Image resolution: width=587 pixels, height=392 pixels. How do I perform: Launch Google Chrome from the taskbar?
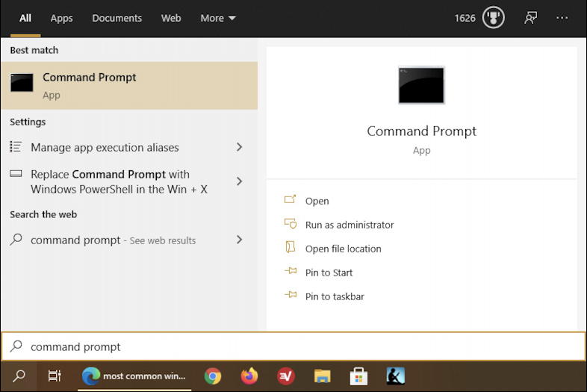(213, 376)
